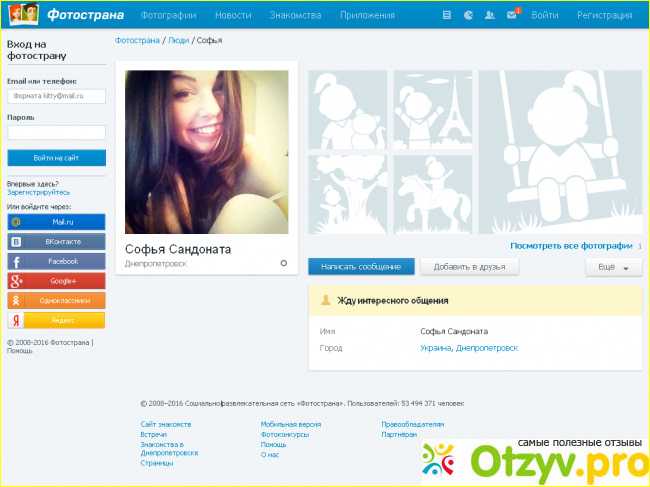This screenshot has width=650, height=487.
Task: Open the Знакомства menu item
Action: click(x=295, y=16)
